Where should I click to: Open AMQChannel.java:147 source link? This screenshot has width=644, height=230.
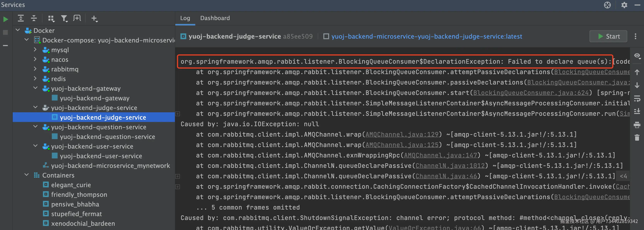[x=440, y=156]
